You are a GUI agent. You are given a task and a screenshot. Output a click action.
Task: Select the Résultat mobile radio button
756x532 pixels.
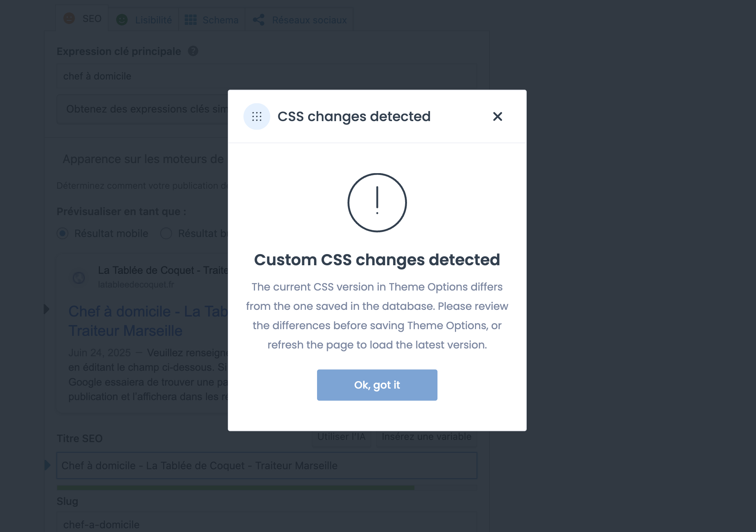62,233
